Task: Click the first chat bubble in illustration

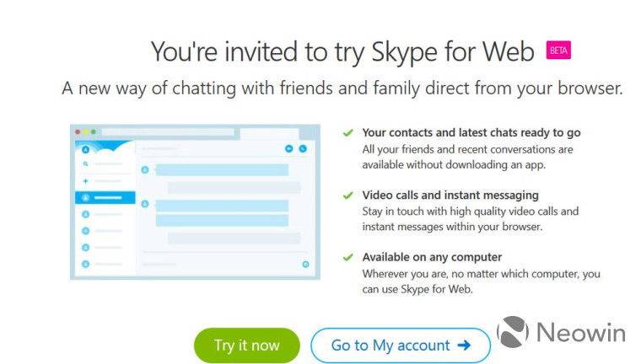Action: coord(222,170)
